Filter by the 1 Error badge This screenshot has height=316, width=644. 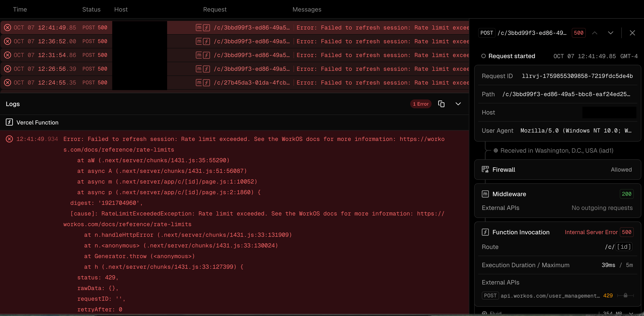click(420, 104)
